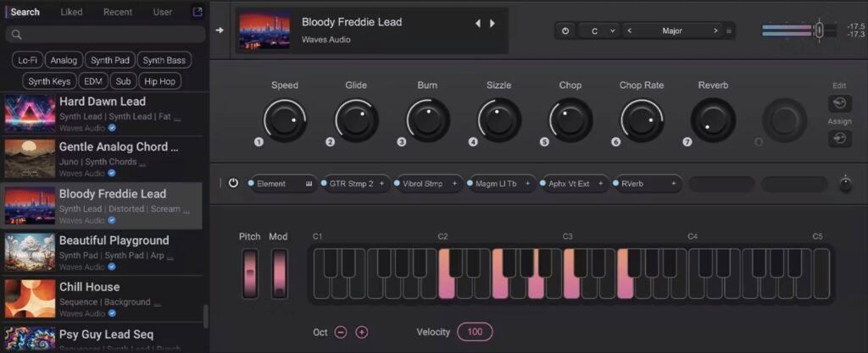Click the Edit macro icon button
The width and height of the screenshot is (868, 353).
pos(840,103)
